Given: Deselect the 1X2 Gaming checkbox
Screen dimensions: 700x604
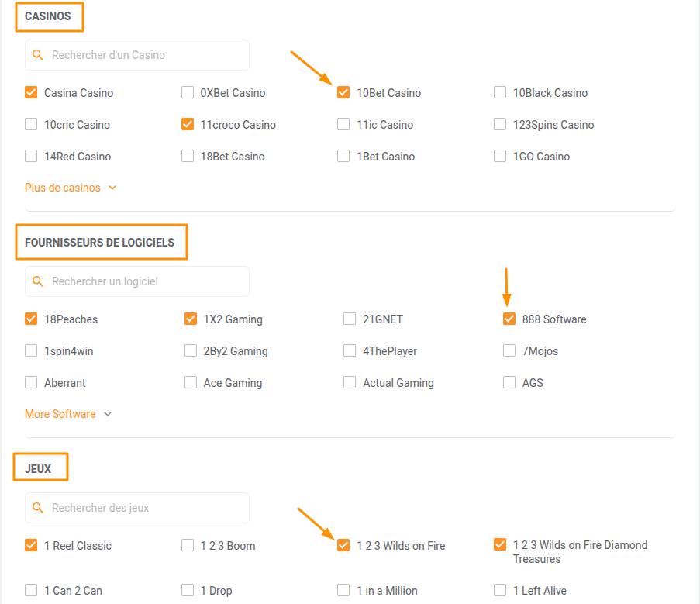Looking at the screenshot, I should click(x=191, y=319).
